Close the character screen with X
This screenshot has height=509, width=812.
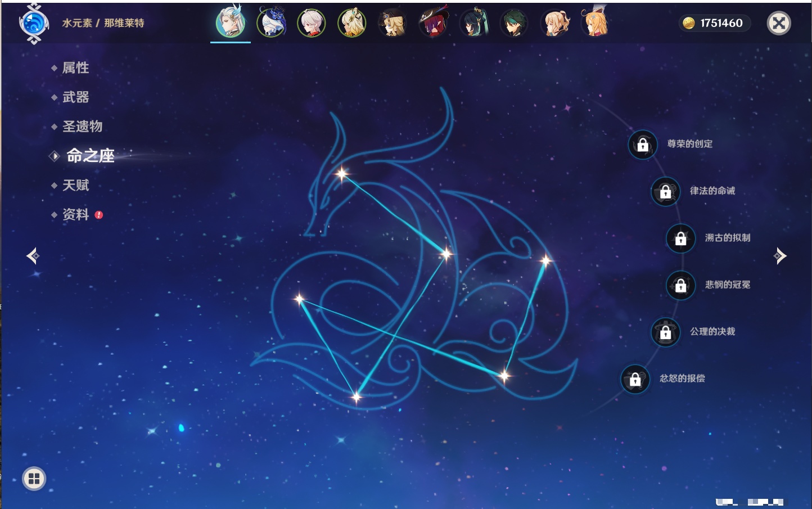[779, 23]
